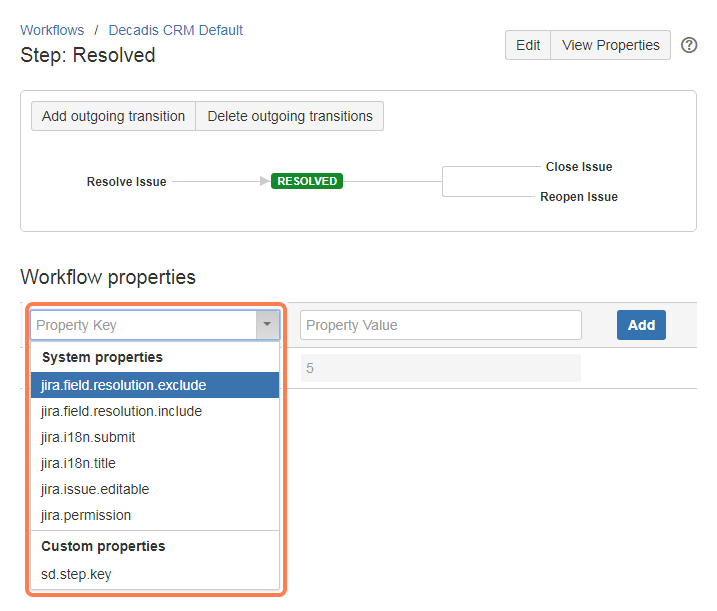Open the Reopen Issue transition

[579, 197]
